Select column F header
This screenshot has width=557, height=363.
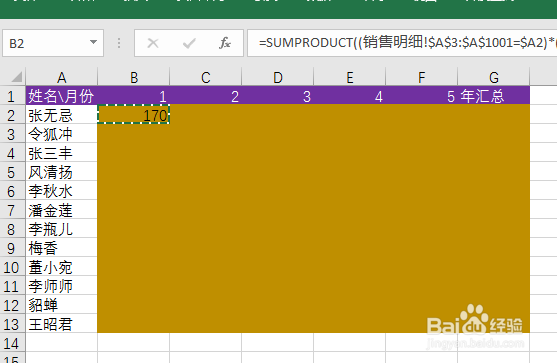[422, 77]
